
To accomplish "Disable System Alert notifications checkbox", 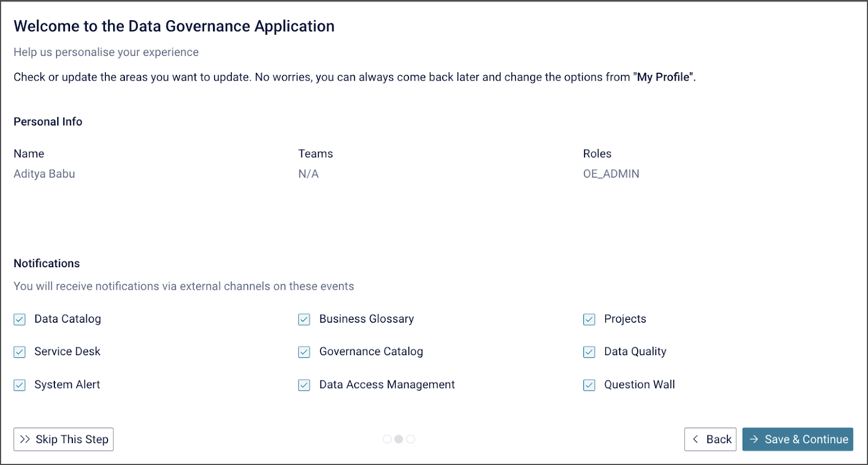I will (20, 385).
